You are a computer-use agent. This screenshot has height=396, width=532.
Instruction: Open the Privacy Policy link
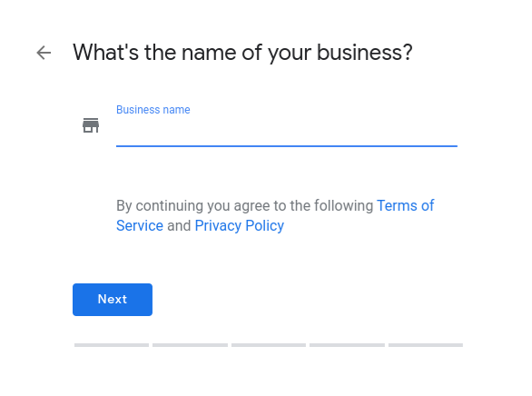point(239,225)
